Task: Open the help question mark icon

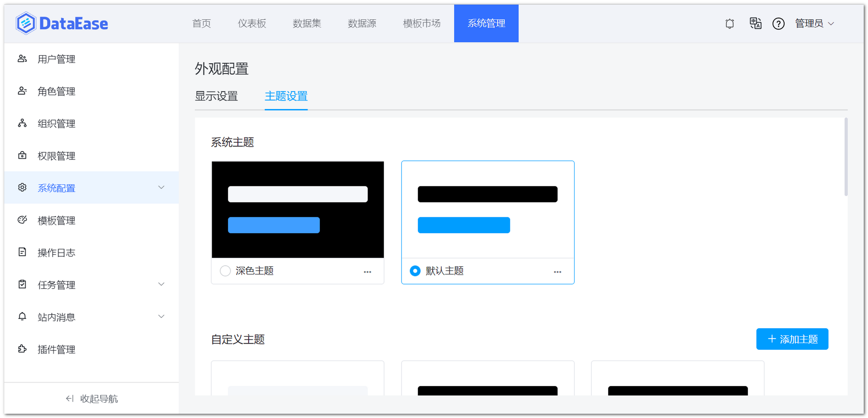Action: pos(778,24)
